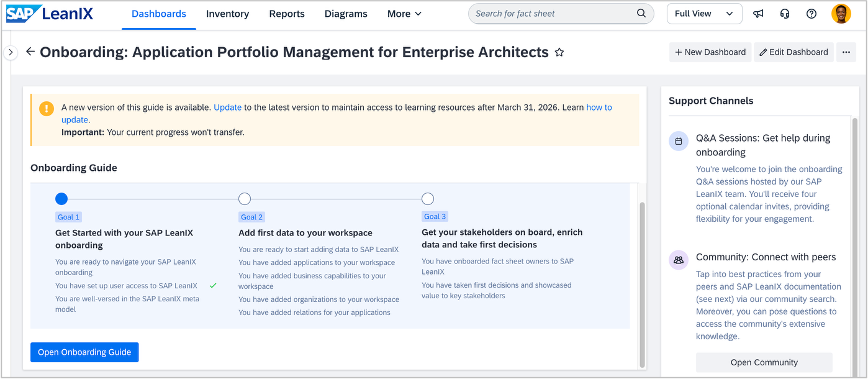This screenshot has width=868, height=379.
Task: Expand the collapsed left sidebar
Action: (x=11, y=53)
